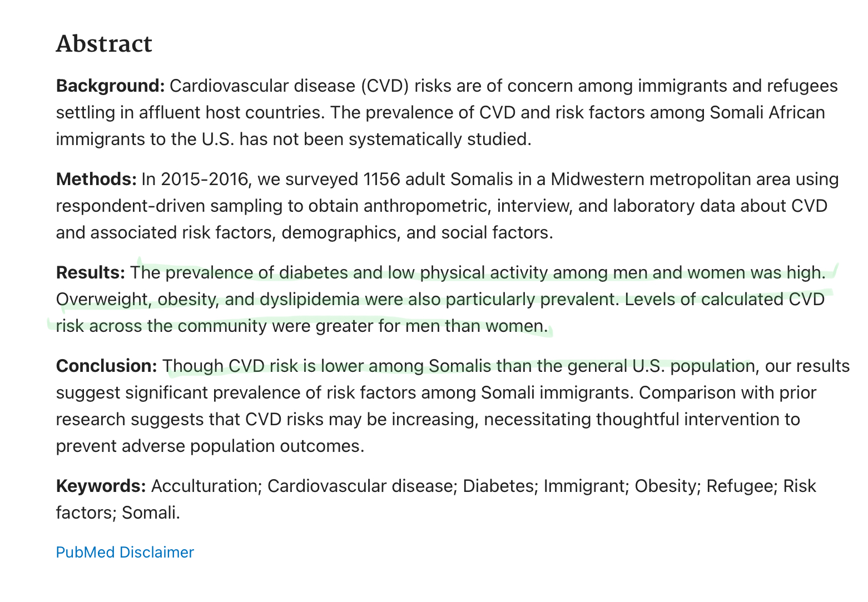Open the PubMed Disclaimer link
Screen dimensions: 868x602
coord(125,552)
